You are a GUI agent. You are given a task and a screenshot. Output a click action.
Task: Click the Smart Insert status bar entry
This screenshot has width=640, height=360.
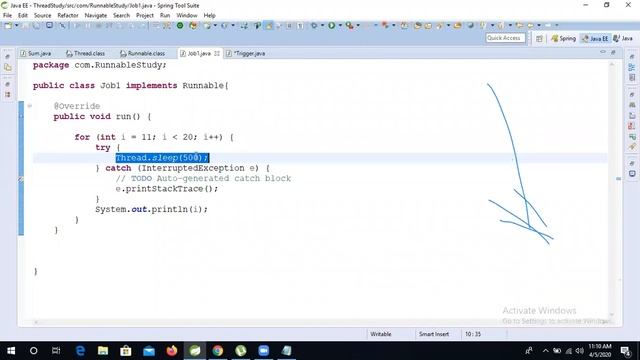click(434, 334)
